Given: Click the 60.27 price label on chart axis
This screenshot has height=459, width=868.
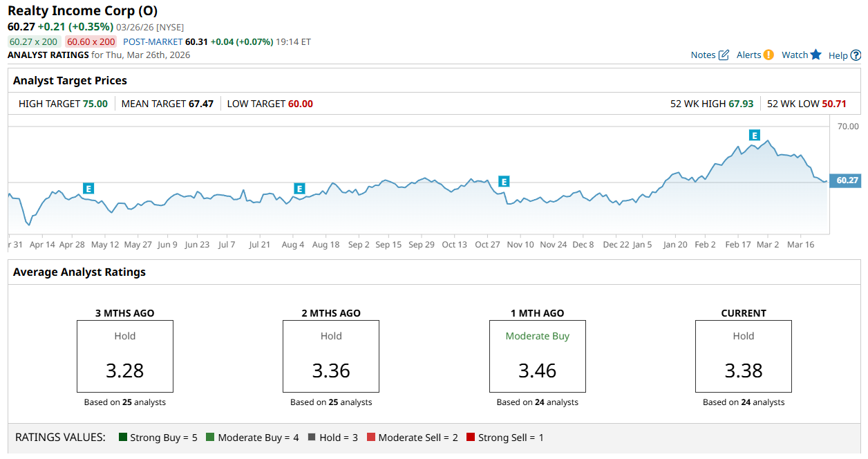Looking at the screenshot, I should [x=846, y=180].
